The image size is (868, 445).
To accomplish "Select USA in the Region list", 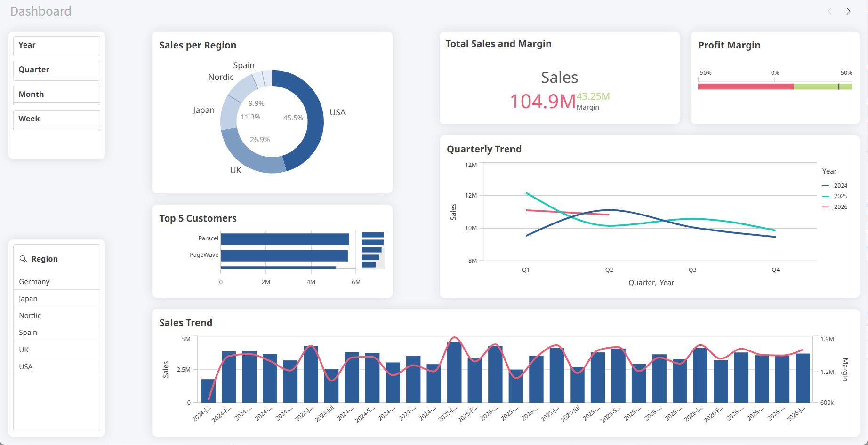I will pyautogui.click(x=56, y=366).
